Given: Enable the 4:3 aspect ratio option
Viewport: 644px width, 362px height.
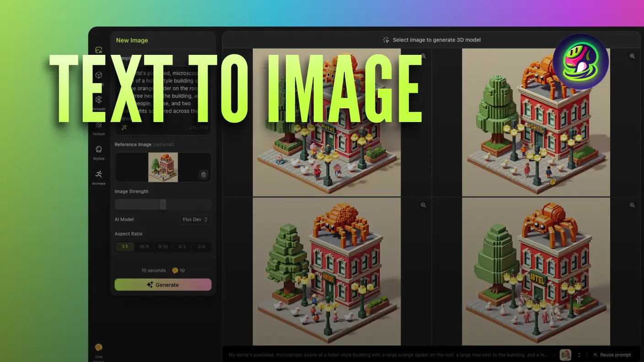Looking at the screenshot, I should coord(182,246).
